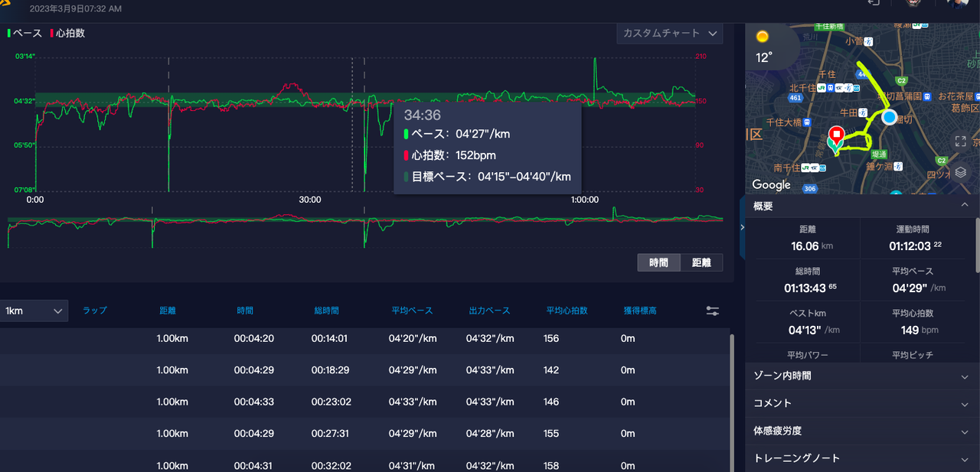Click the ラップ column header
The height and width of the screenshot is (472, 980).
pyautogui.click(x=94, y=311)
